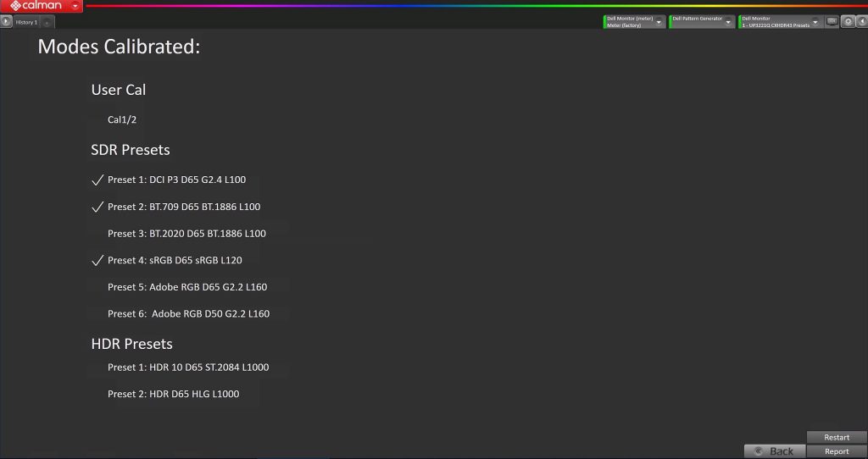Switch to the History 1 tab
The image size is (868, 459).
click(x=26, y=22)
